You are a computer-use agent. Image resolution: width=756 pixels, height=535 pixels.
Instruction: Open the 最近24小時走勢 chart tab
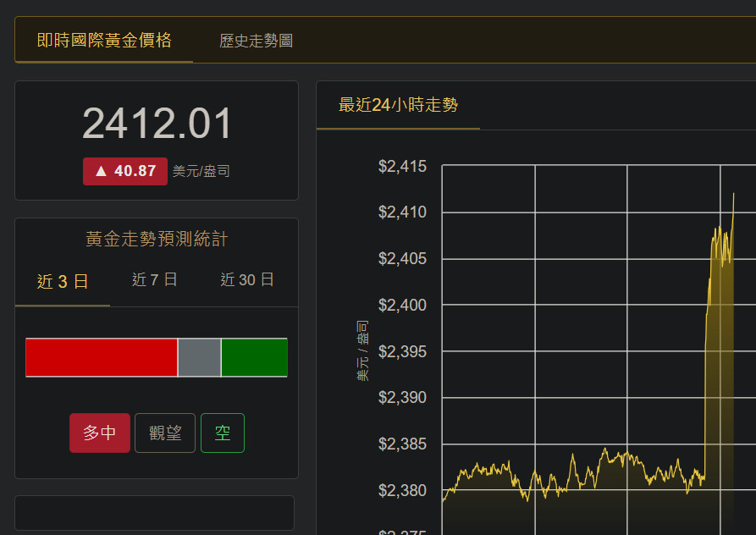pyautogui.click(x=398, y=106)
